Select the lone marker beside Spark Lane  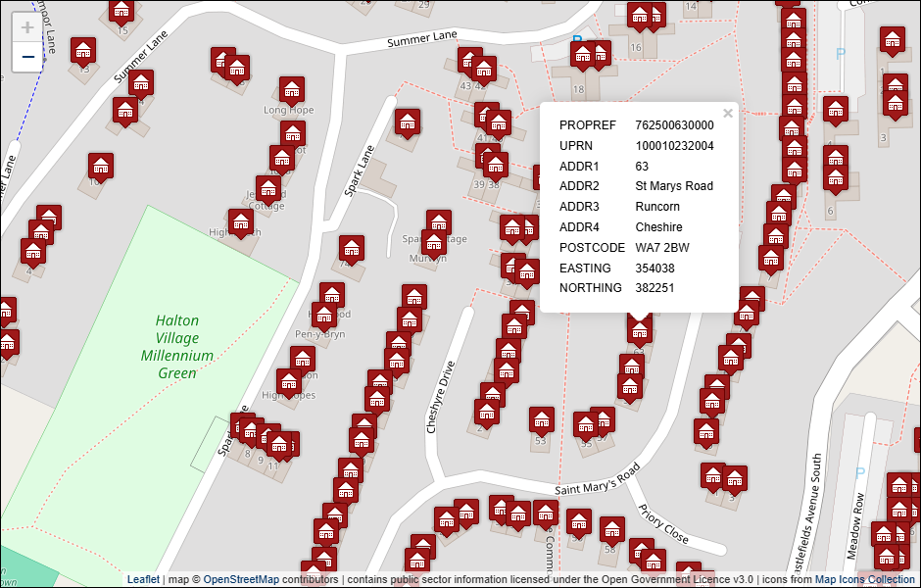coord(408,123)
